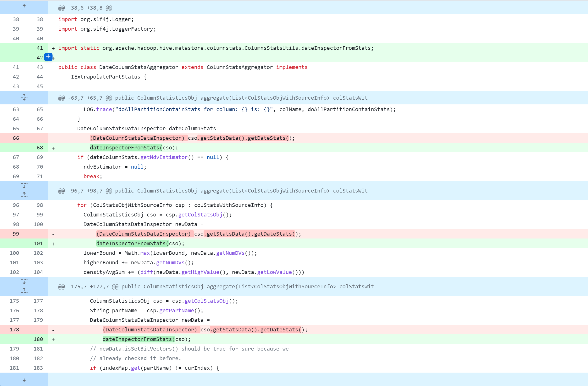The width and height of the screenshot is (588, 386).
Task: Click the 'lowerBound = Math.max' line
Action: (x=170, y=253)
